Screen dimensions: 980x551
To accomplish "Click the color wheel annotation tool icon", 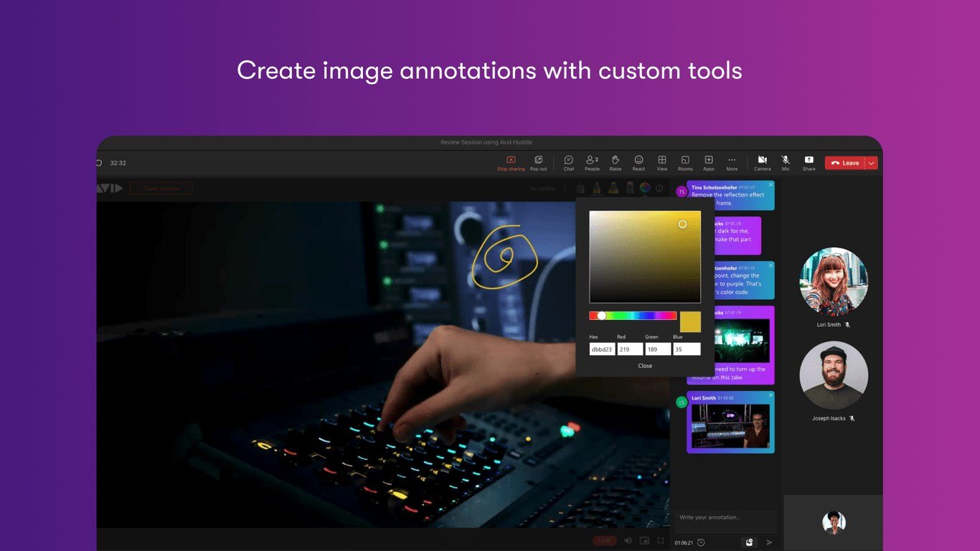I will coord(645,188).
